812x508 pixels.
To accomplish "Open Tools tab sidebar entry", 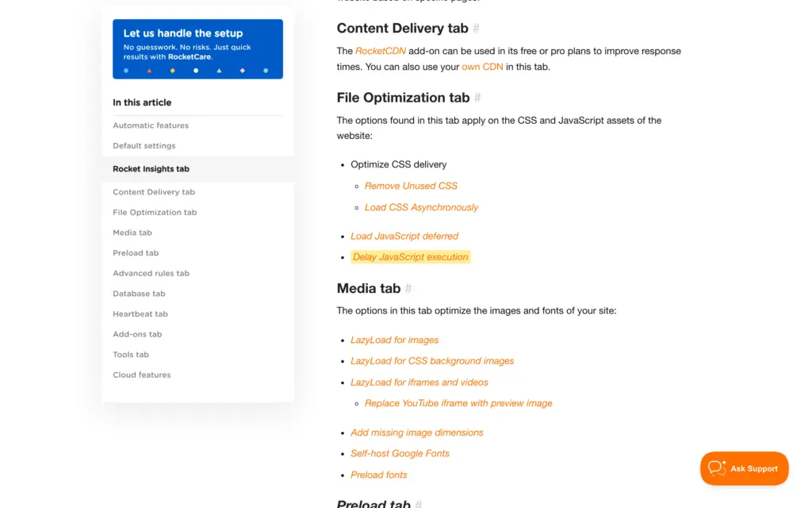I will 131,355.
